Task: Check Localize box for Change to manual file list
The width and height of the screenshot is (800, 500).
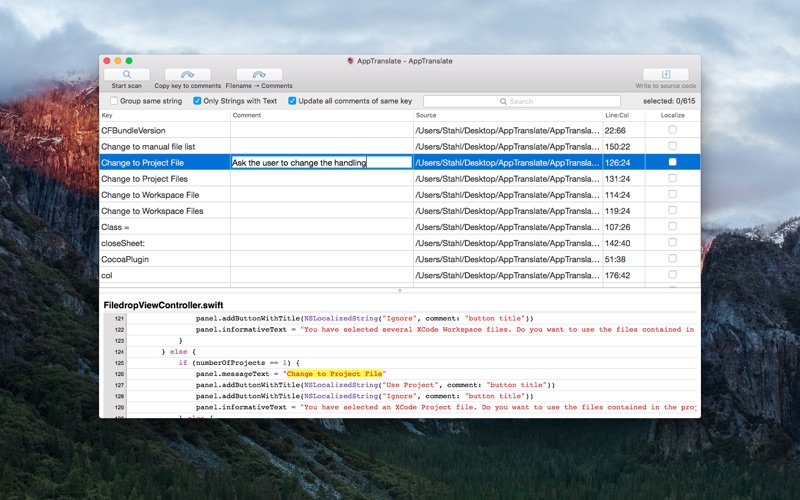Action: pos(672,146)
